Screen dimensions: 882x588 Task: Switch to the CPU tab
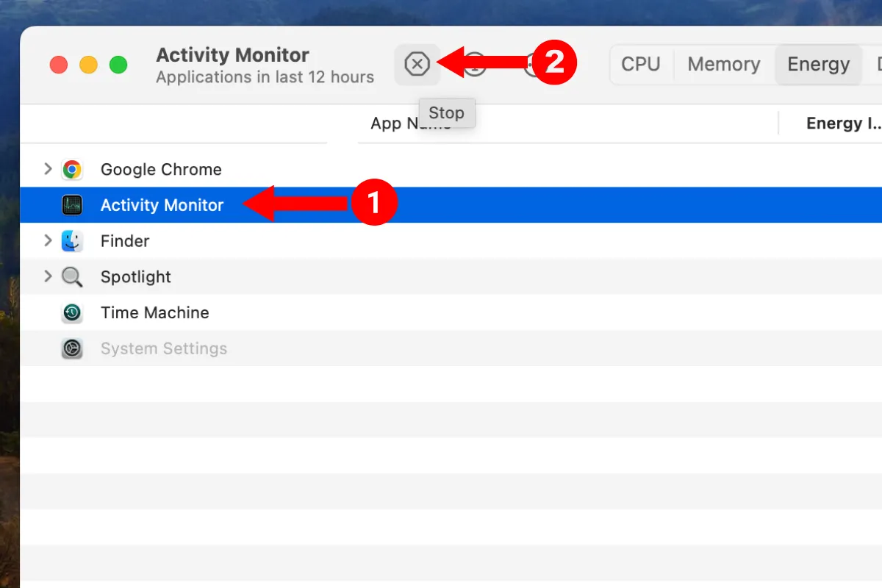coord(640,64)
